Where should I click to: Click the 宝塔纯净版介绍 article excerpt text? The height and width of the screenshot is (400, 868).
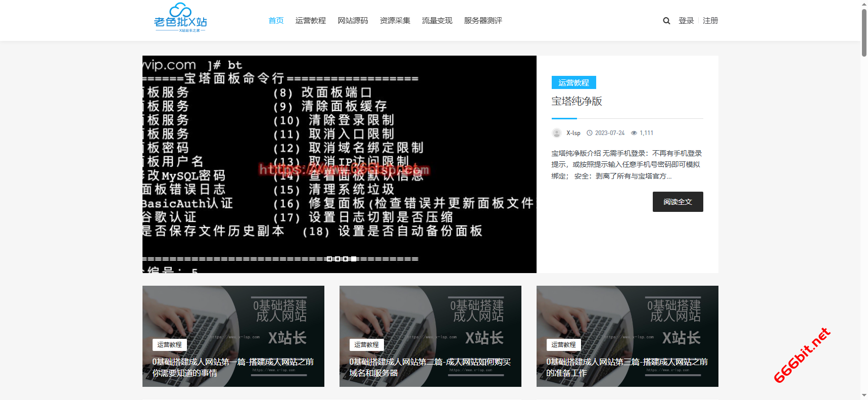click(x=627, y=164)
